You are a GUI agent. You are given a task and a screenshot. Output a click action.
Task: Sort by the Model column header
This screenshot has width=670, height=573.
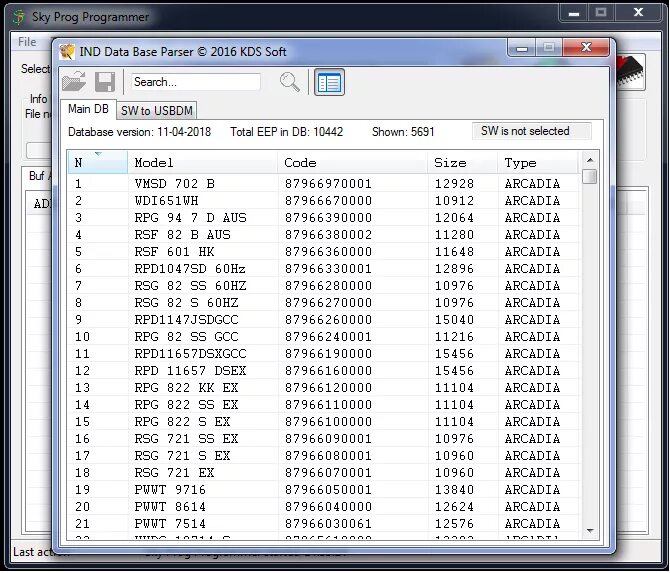(x=203, y=162)
